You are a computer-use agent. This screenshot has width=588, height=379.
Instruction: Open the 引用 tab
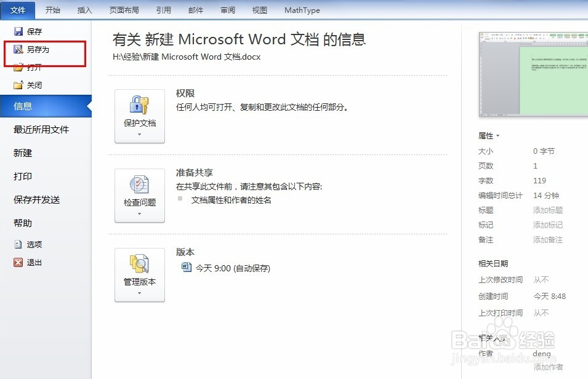pyautogui.click(x=164, y=10)
